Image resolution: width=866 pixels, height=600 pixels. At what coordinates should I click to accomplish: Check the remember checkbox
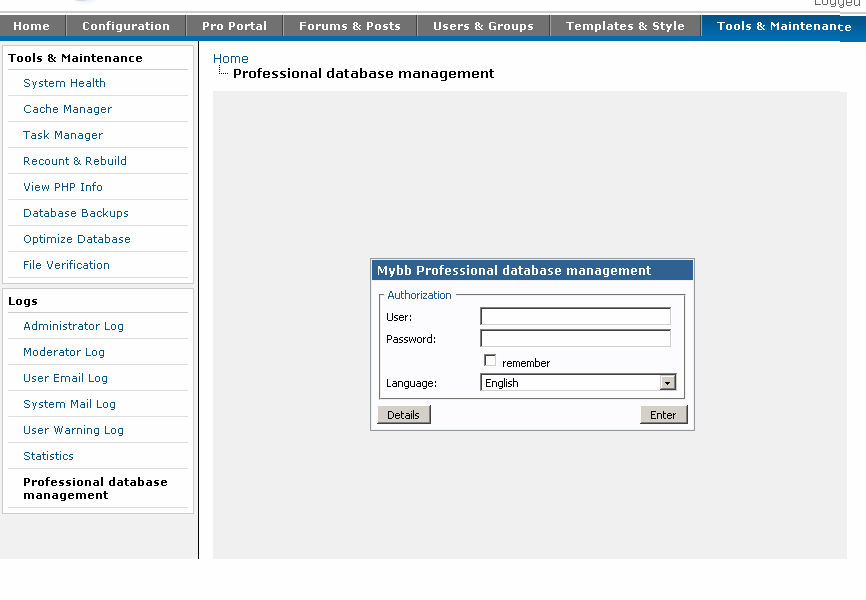(490, 361)
